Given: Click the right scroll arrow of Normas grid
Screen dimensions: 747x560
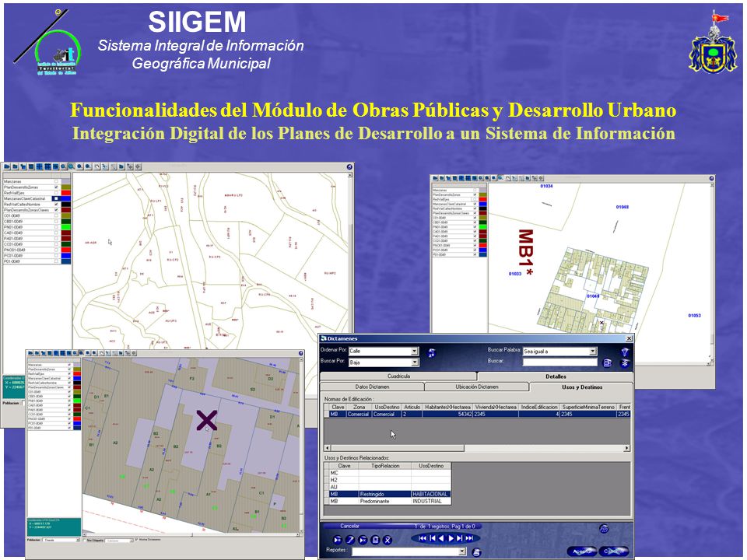Looking at the screenshot, I should [627, 448].
